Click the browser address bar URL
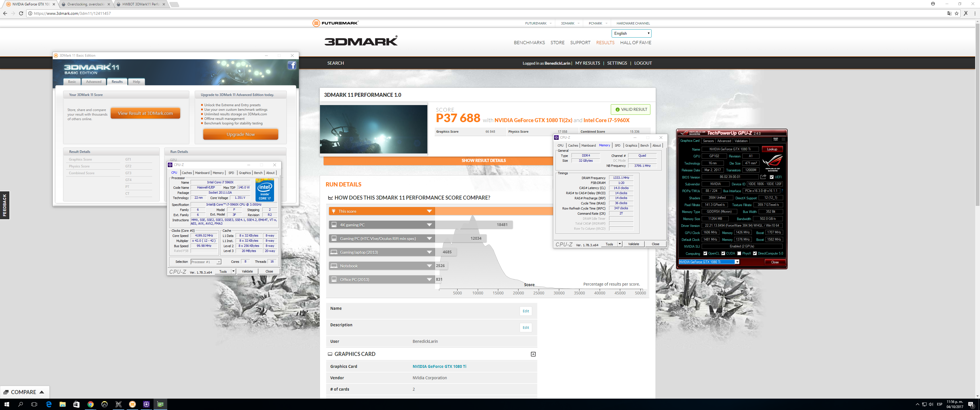 pos(72,13)
